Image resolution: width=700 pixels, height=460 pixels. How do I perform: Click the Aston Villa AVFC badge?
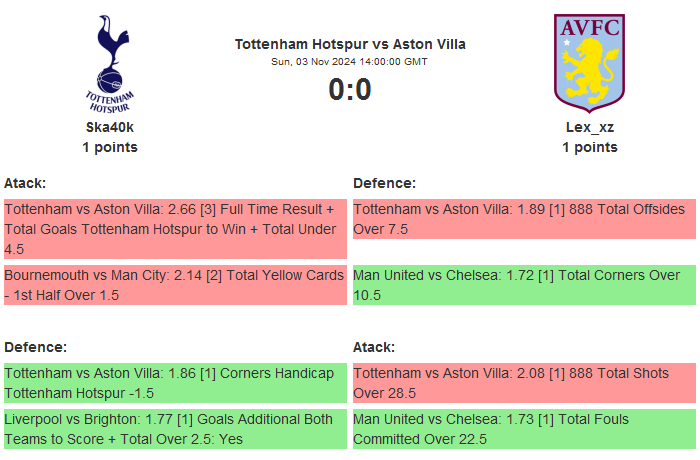[x=589, y=62]
